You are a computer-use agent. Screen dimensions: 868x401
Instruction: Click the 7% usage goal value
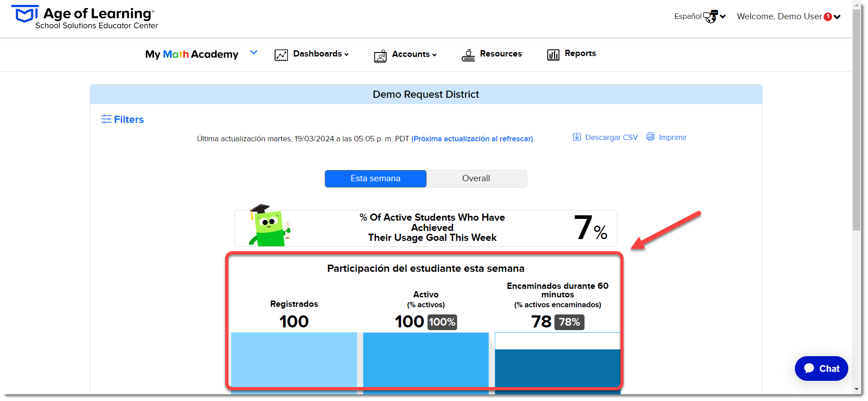590,227
